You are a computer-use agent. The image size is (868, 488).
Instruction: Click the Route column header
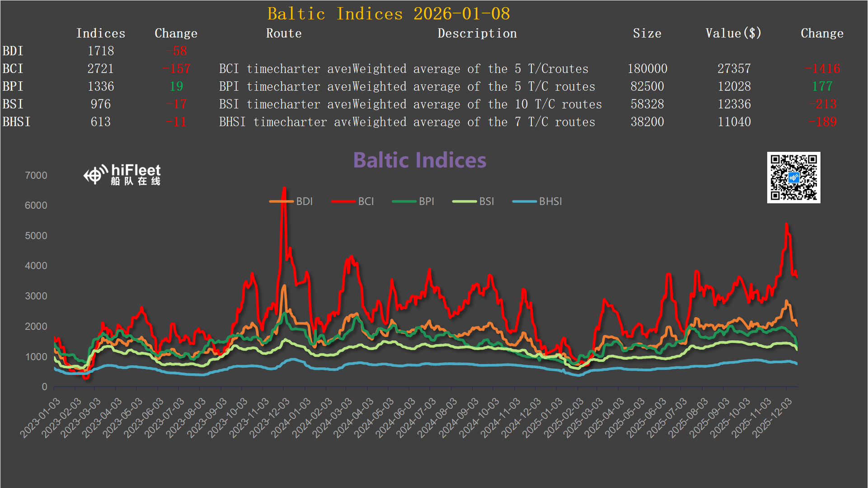[x=284, y=33]
